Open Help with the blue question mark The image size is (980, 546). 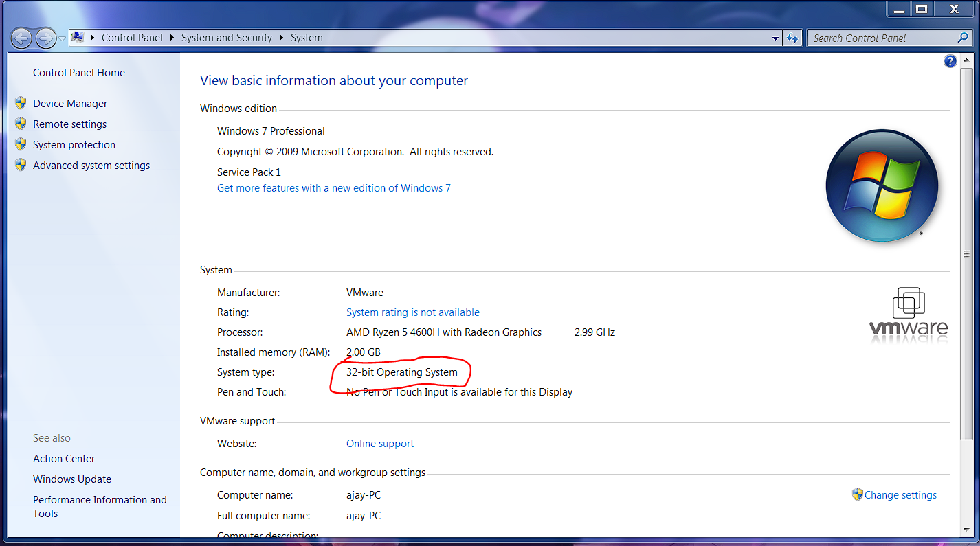[950, 62]
